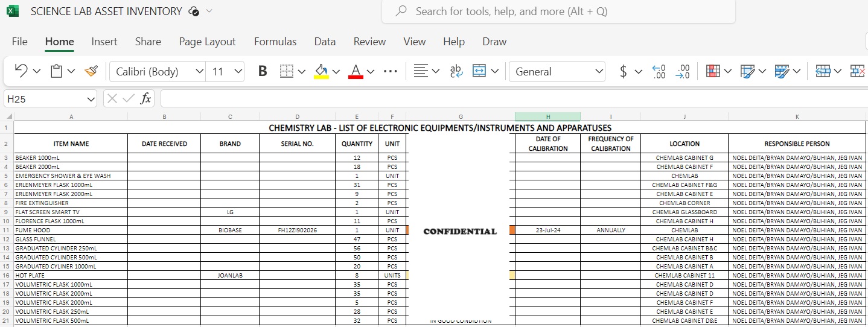Image resolution: width=868 pixels, height=327 pixels.
Task: Click the cloud save status icon
Action: point(194,11)
